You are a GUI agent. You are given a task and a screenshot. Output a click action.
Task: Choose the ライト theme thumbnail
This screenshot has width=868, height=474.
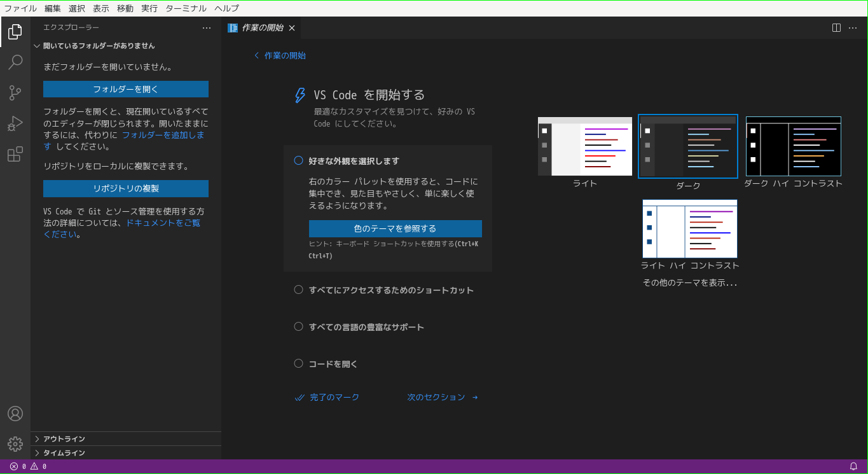[x=585, y=146]
